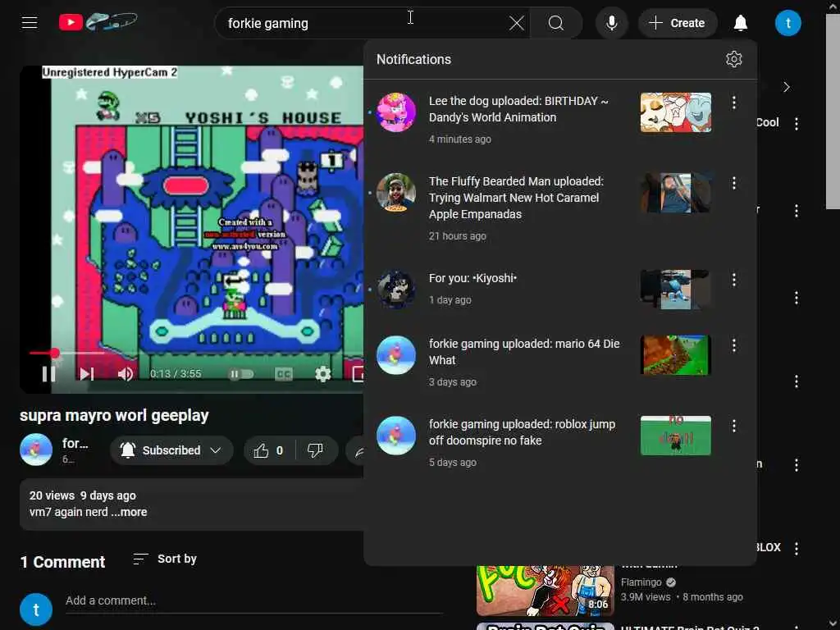
Task: Open account avatar menu
Action: [787, 23]
